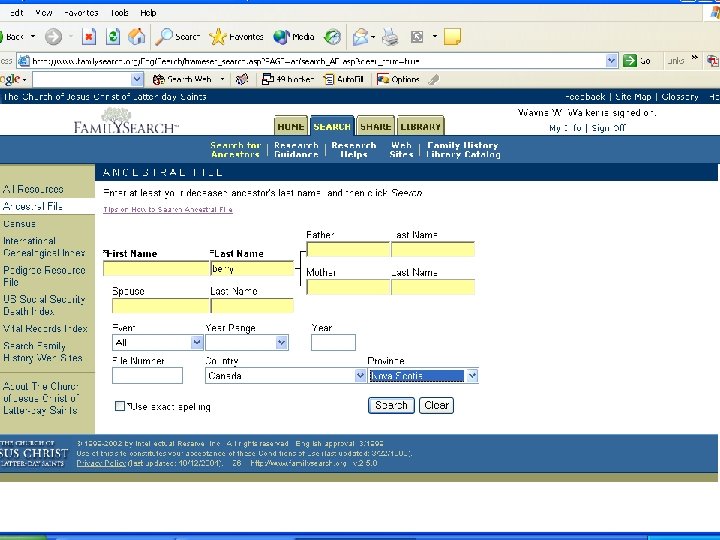Expand the address bar URL dropdown arrow
Image resolution: width=720 pixels, height=540 pixels.
tap(611, 61)
